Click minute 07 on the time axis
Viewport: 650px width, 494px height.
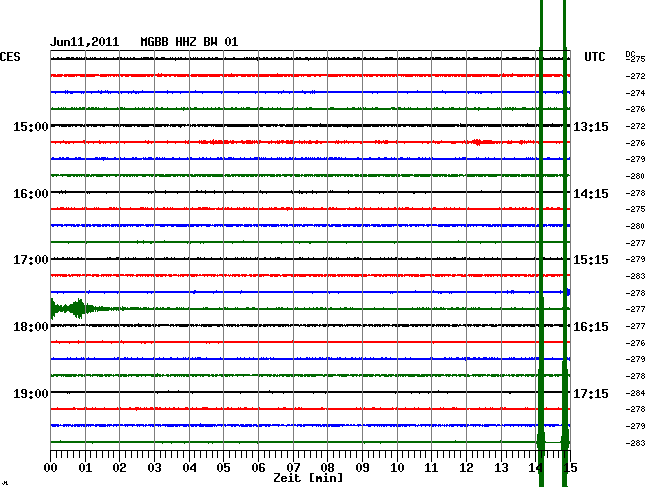293,468
